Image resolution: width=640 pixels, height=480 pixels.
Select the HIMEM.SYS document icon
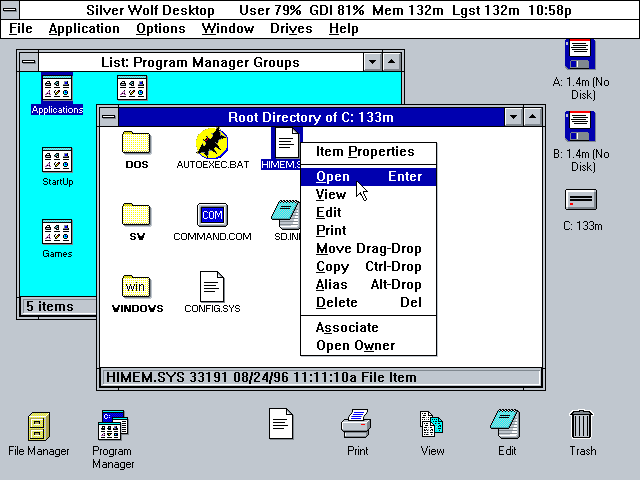tap(287, 142)
